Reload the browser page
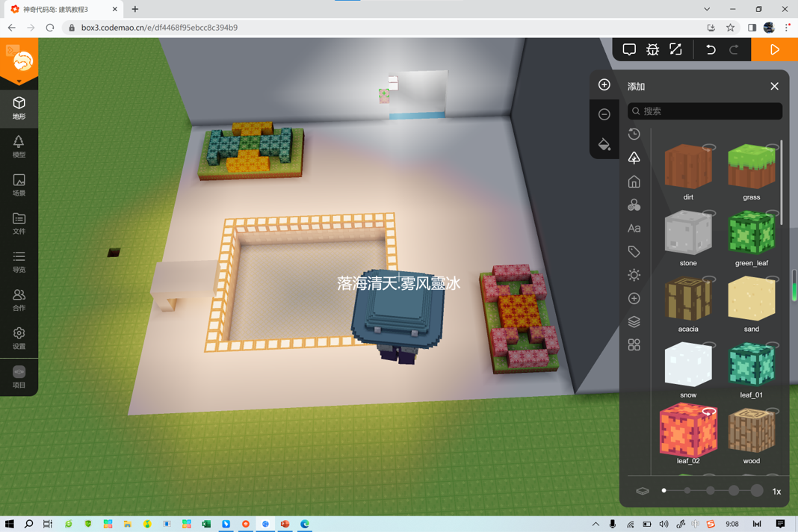Screen dimensions: 798x532 (50, 28)
